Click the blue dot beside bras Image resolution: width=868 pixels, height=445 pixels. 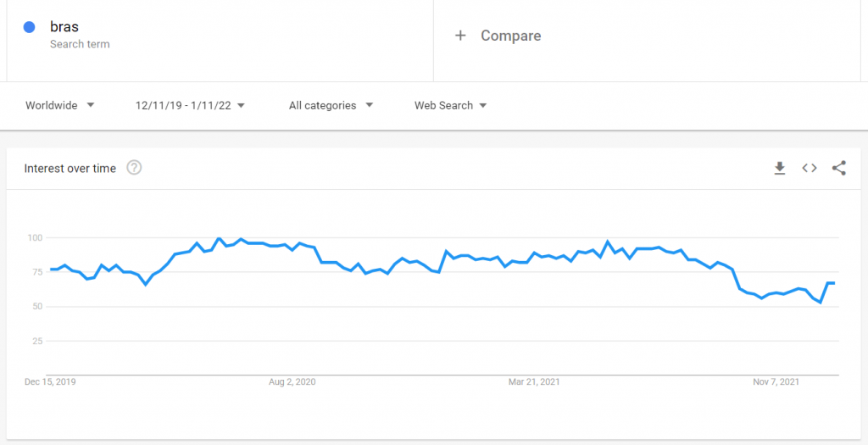pos(30,27)
